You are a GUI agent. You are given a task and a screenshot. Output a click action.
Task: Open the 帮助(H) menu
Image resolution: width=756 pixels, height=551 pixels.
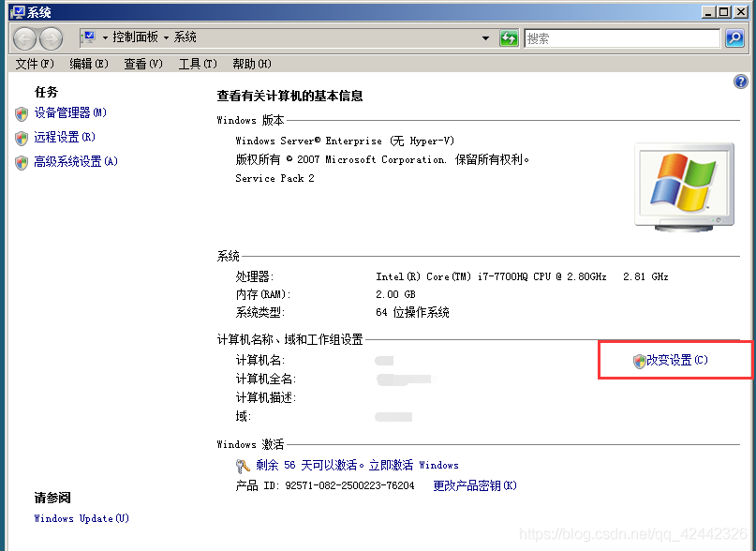coord(252,64)
